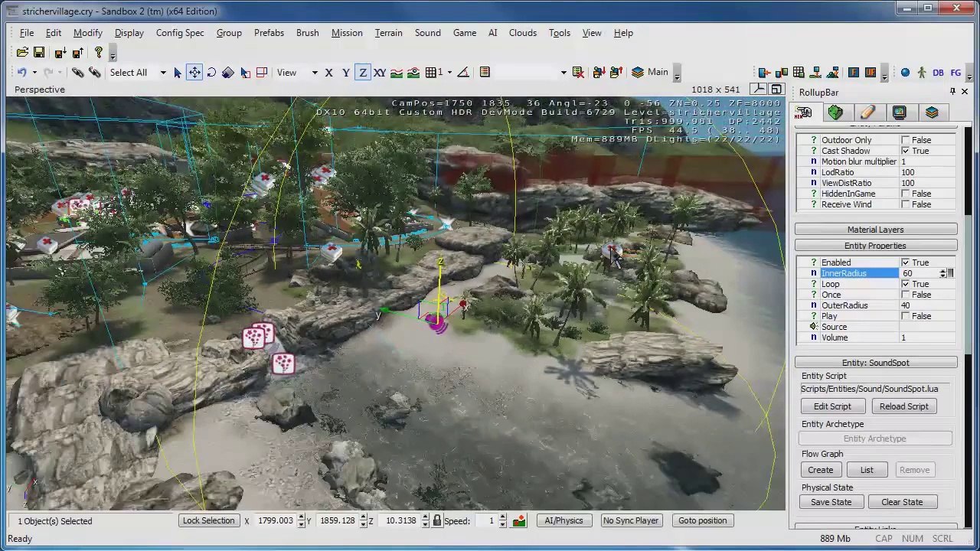
Task: Open the Select All dropdown
Action: (162, 73)
